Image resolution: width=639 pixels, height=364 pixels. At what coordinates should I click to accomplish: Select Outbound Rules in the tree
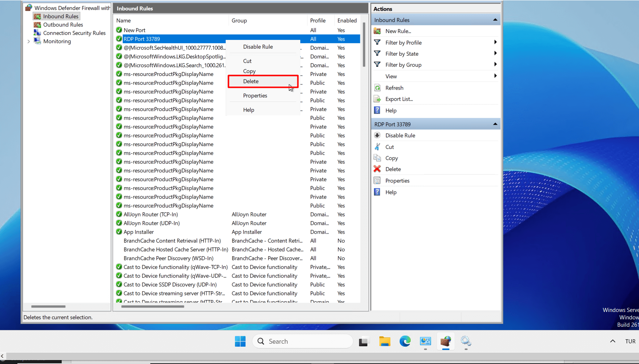pos(63,25)
